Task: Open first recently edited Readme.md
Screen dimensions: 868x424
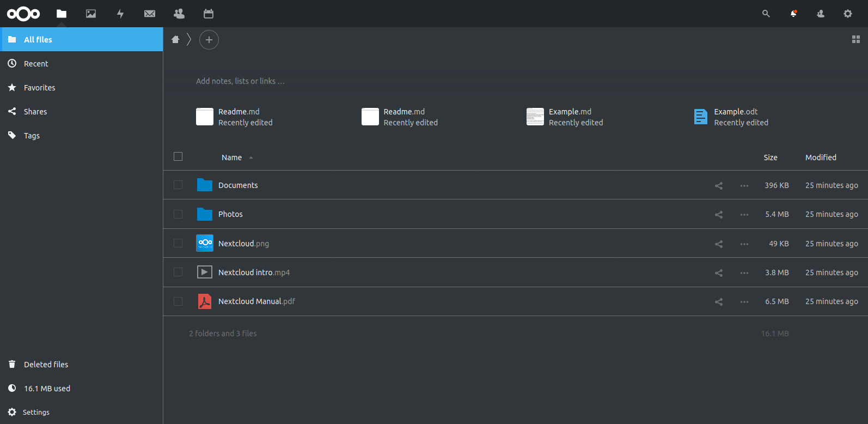Action: (234, 117)
